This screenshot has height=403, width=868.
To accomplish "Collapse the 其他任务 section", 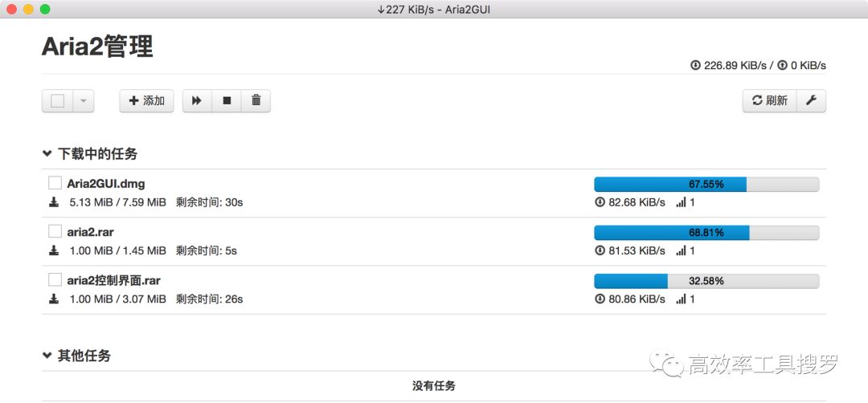I will (x=47, y=355).
